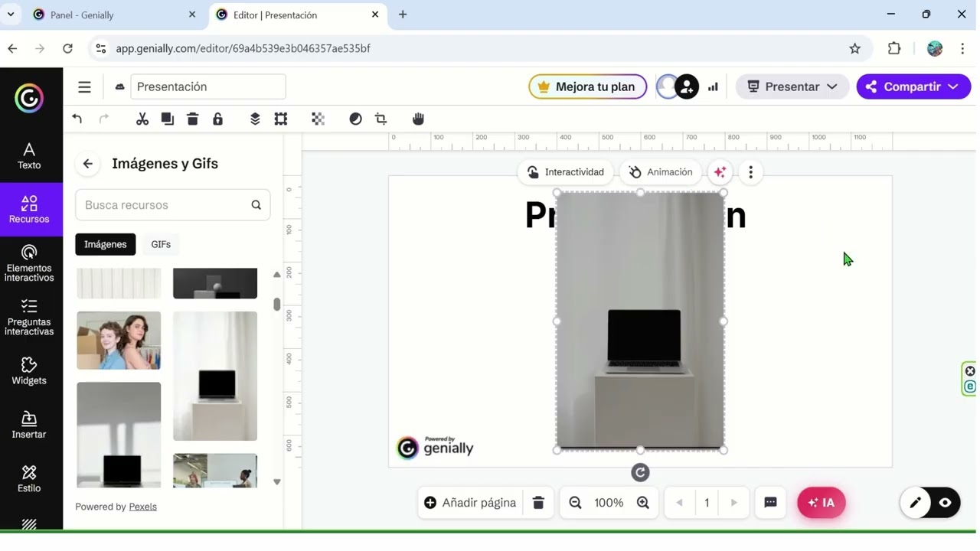Open the hamburger main menu
Screen dimensions: 980x551
click(84, 87)
